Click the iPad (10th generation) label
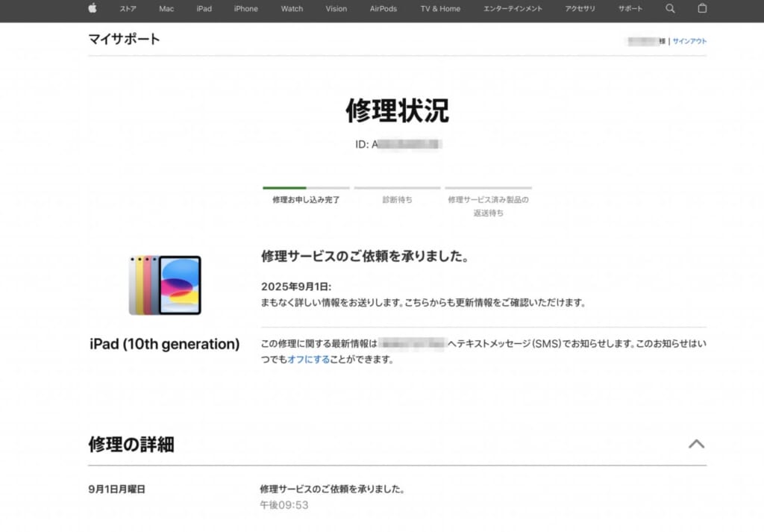764x532 pixels. point(165,344)
